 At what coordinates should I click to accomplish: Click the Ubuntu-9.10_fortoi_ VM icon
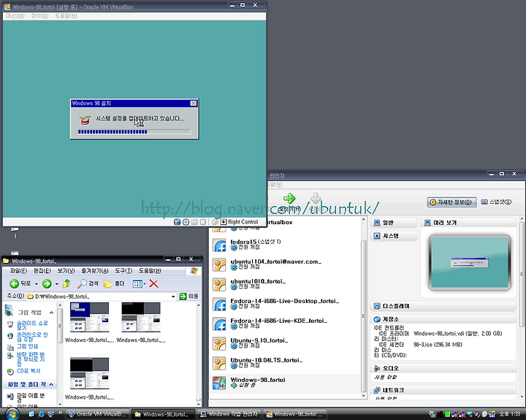(x=219, y=344)
